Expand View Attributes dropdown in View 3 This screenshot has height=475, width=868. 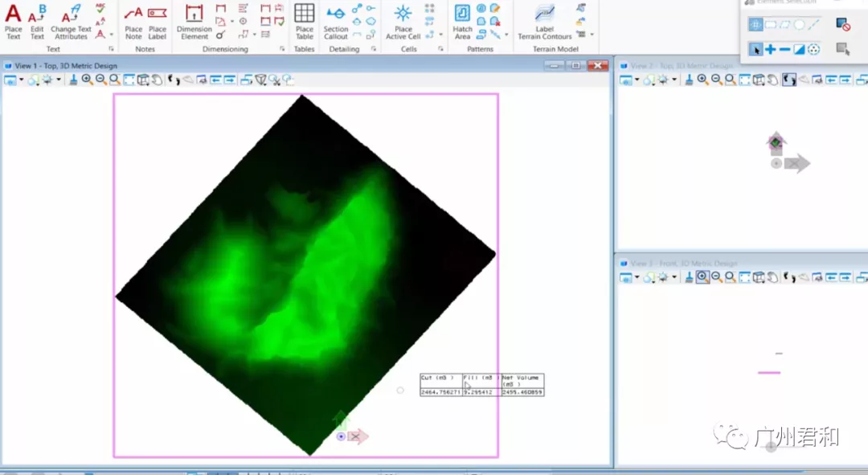(637, 276)
